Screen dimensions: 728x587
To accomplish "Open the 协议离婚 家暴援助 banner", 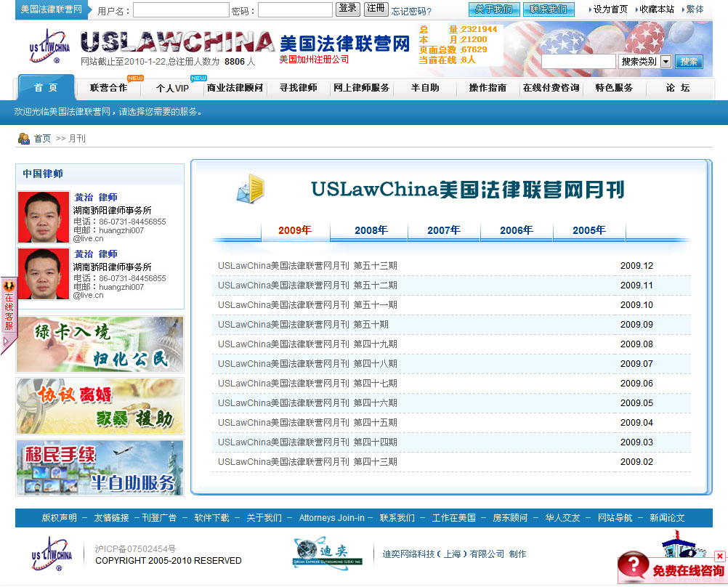I will tap(100, 406).
